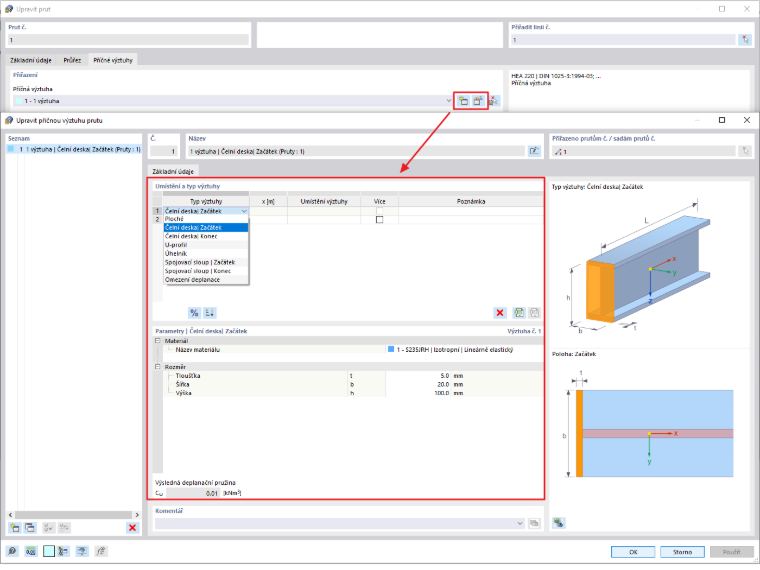Click blue material color swatch S235JRH
The image size is (760, 570).
click(391, 349)
